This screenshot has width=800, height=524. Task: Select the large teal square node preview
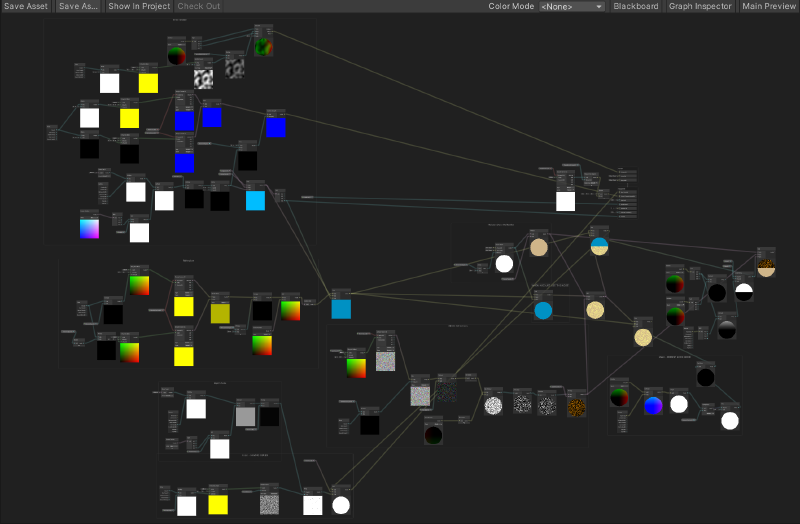341,309
